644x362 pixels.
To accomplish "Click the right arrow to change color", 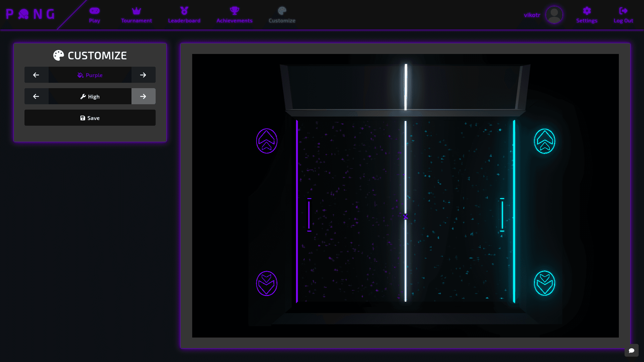I will tap(143, 75).
